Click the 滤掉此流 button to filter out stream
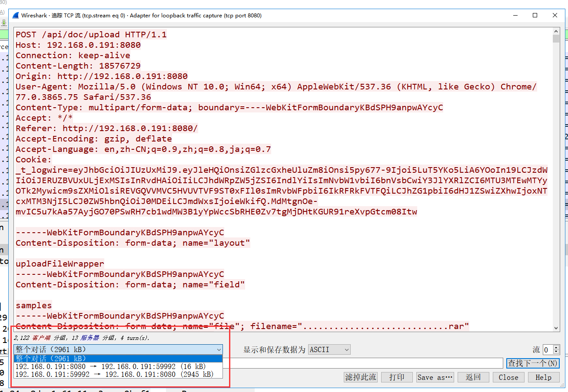568x392 pixels. [360, 377]
